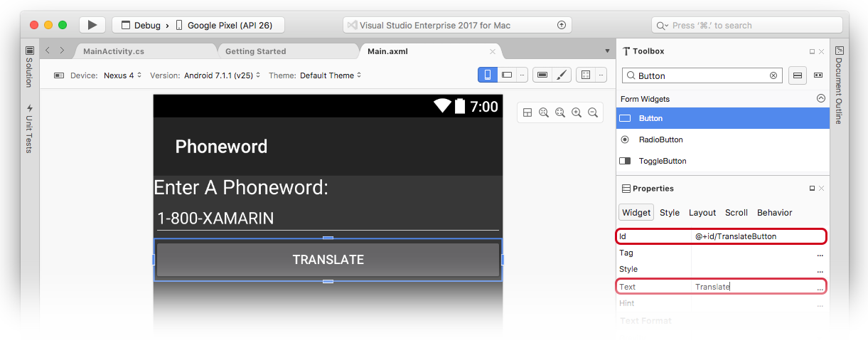Click the Text property ellipsis button
Image resolution: width=868 pixels, height=358 pixels.
[820, 288]
